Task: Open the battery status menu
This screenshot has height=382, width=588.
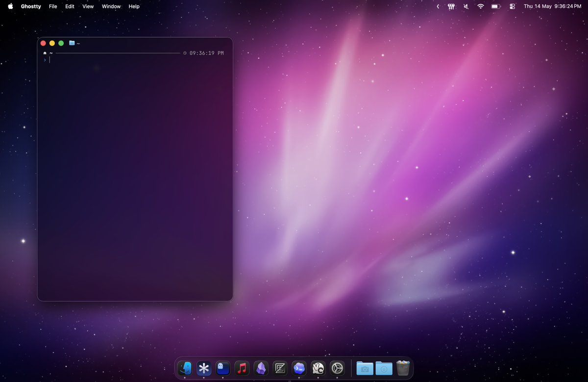Action: 496,6
